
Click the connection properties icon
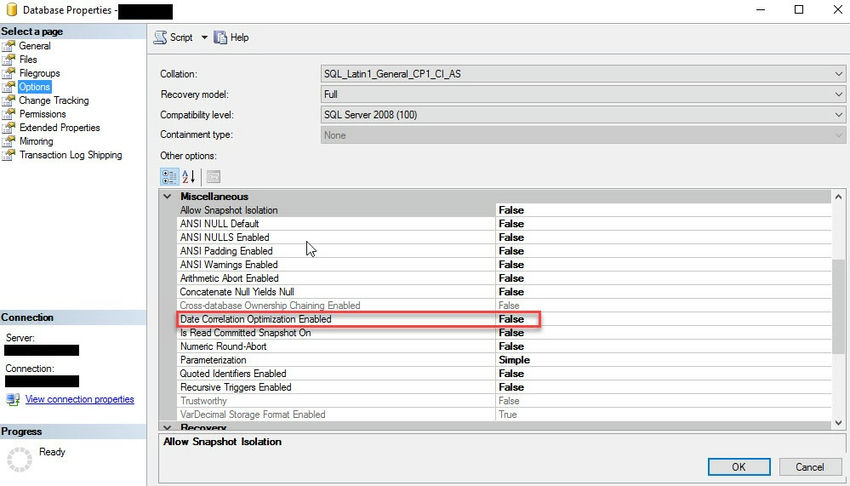click(12, 400)
